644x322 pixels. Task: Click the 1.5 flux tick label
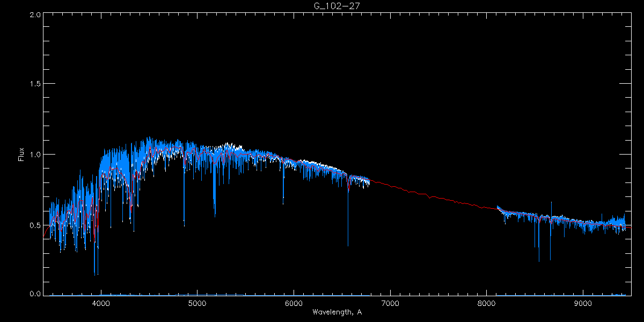coord(35,84)
